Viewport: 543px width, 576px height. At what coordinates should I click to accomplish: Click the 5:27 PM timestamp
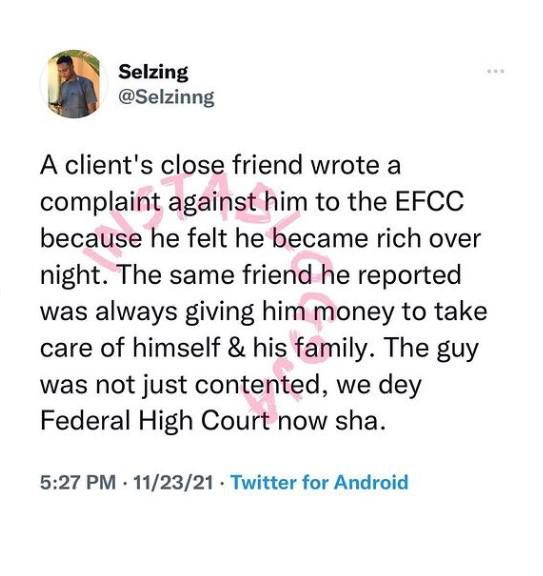coord(78,482)
